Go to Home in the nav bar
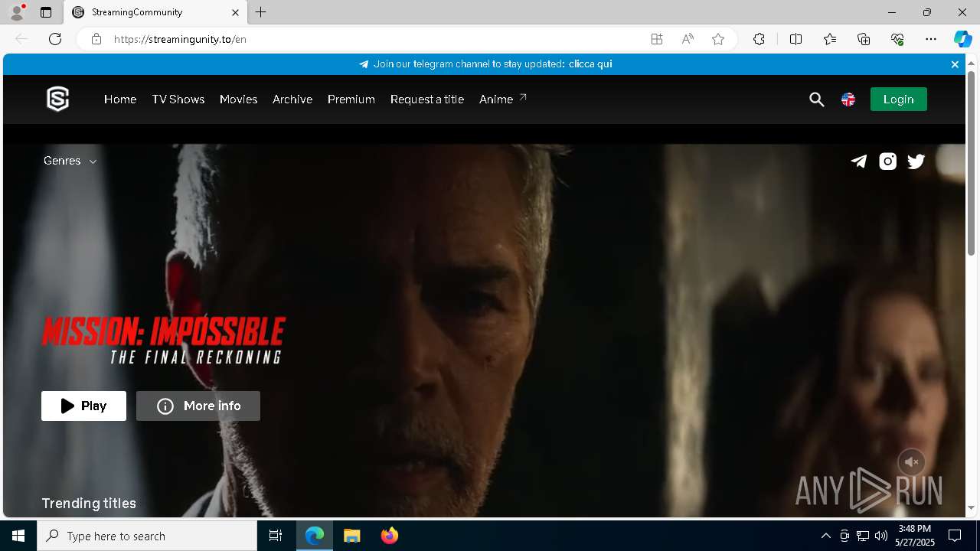 coord(120,99)
